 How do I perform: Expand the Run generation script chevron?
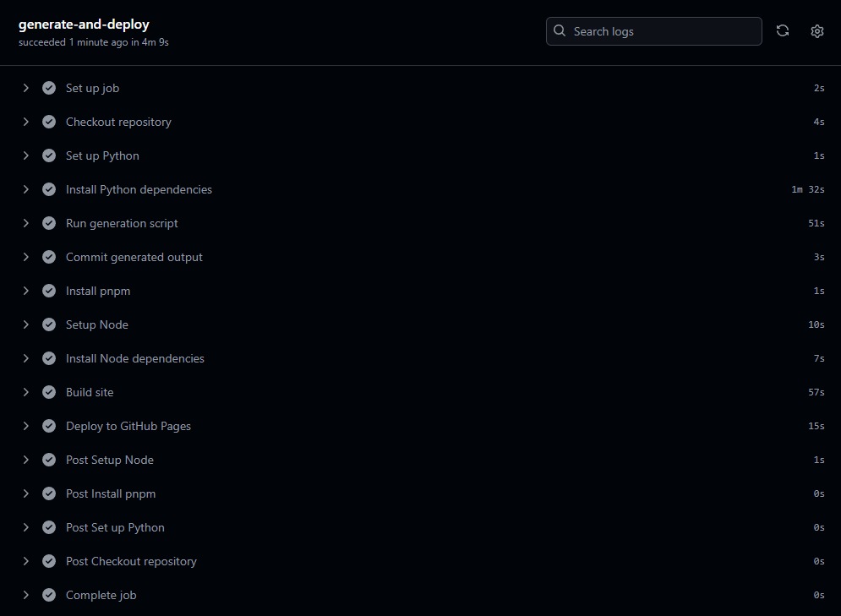point(25,223)
